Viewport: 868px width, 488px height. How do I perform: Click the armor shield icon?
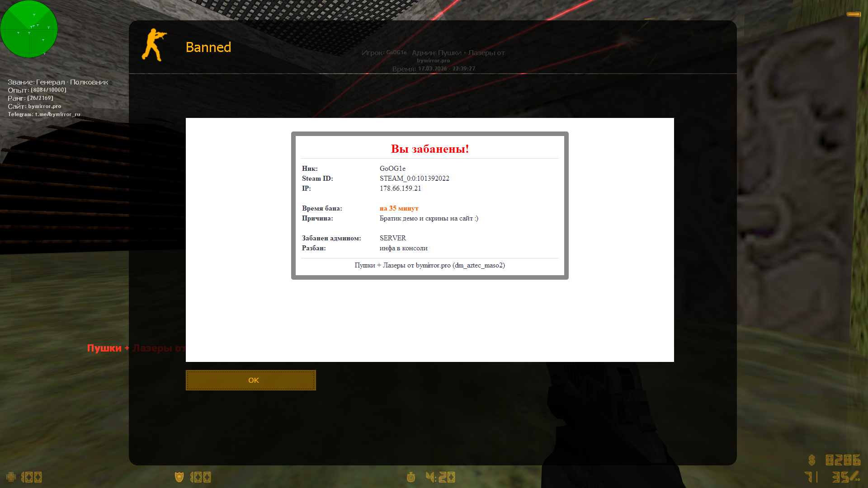click(x=179, y=477)
